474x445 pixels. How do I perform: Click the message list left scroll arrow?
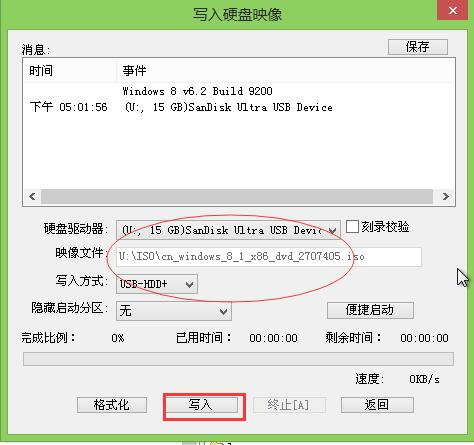[32, 196]
